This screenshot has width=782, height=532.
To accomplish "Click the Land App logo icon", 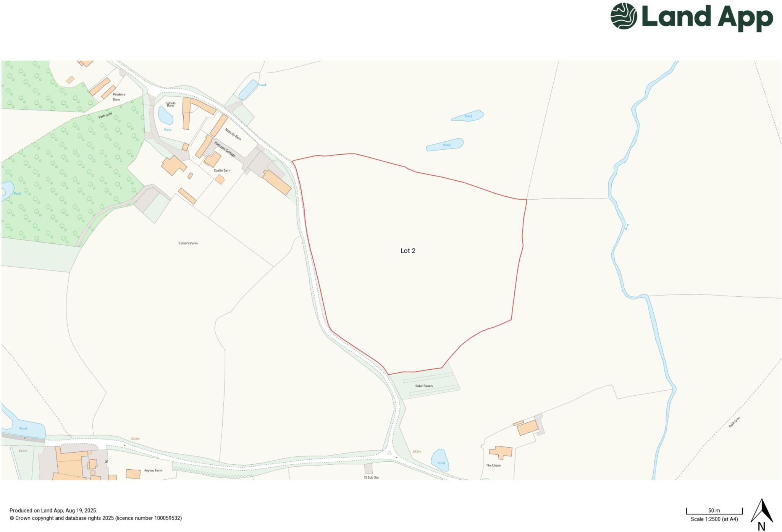I will 624,16.
